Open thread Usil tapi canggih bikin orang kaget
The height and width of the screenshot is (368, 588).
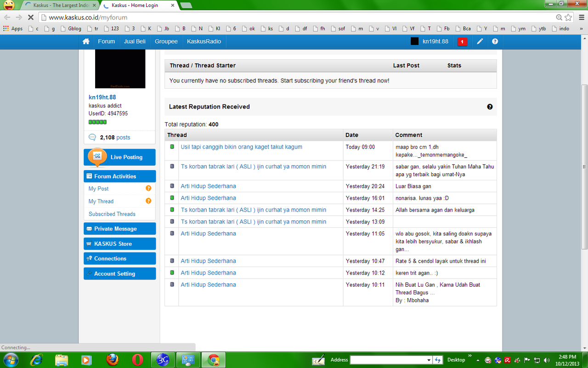click(242, 147)
